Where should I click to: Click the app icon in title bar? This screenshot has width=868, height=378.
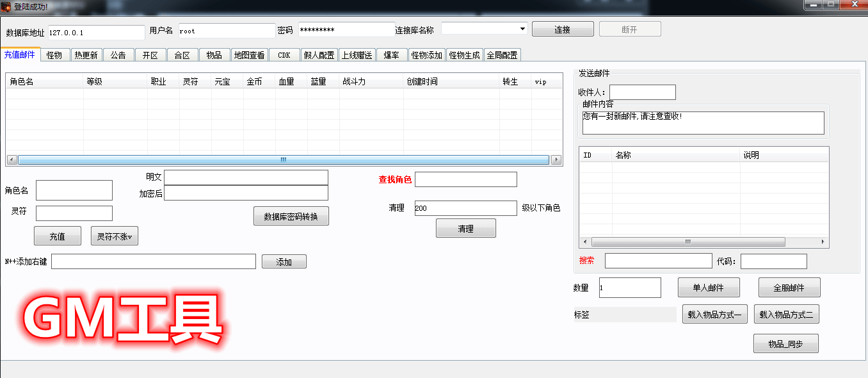coord(6,6)
